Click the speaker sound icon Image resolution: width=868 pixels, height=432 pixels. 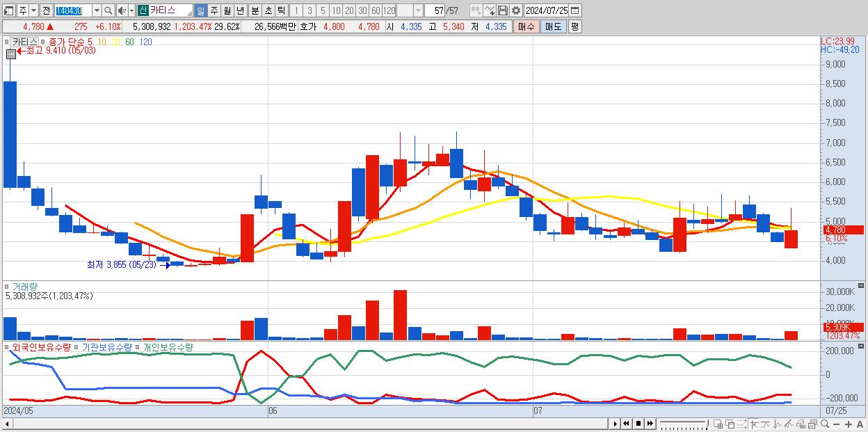pyautogui.click(x=122, y=10)
